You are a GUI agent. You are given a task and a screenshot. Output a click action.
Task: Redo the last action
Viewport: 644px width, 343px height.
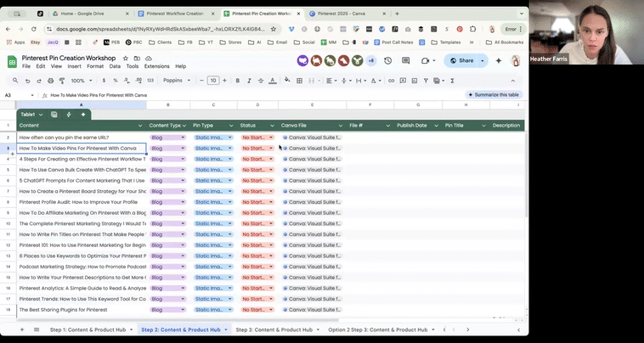pos(39,81)
